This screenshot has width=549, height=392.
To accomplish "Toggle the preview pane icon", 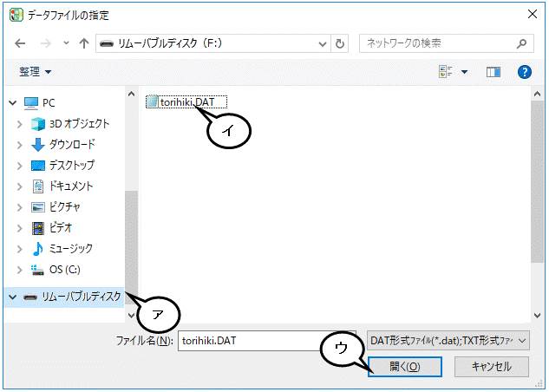I will point(493,72).
